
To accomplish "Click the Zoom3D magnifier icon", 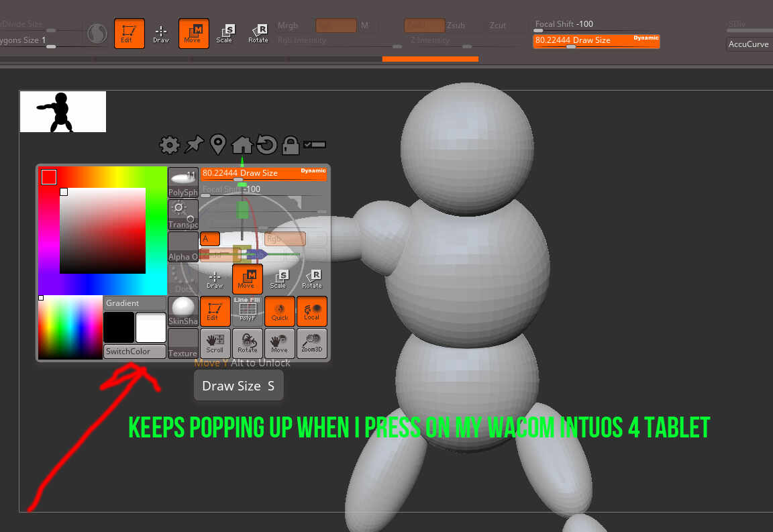I will (311, 343).
